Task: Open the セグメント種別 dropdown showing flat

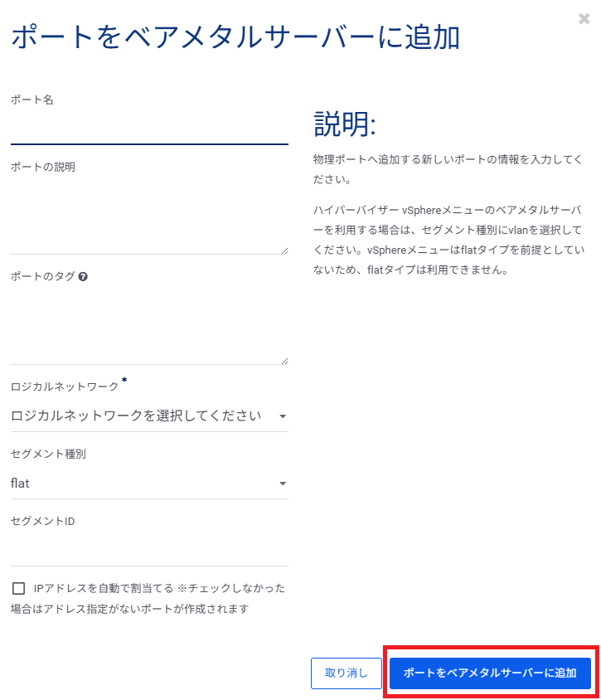Action: click(149, 484)
